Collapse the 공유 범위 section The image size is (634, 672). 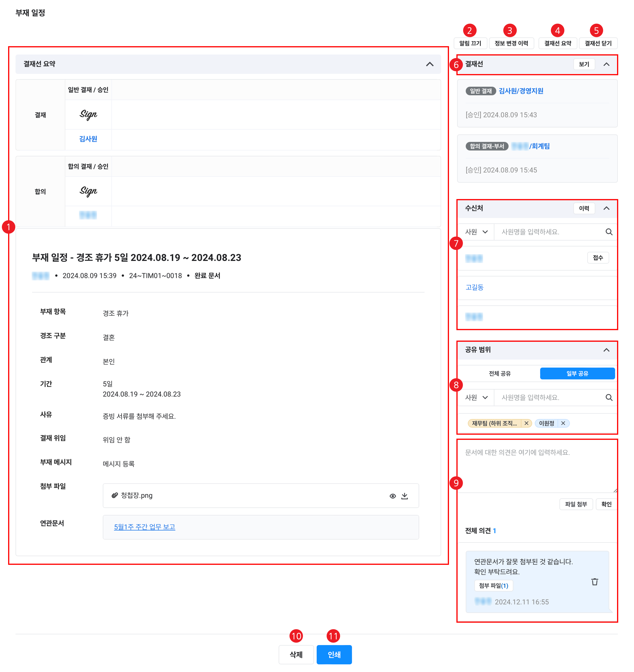click(606, 350)
